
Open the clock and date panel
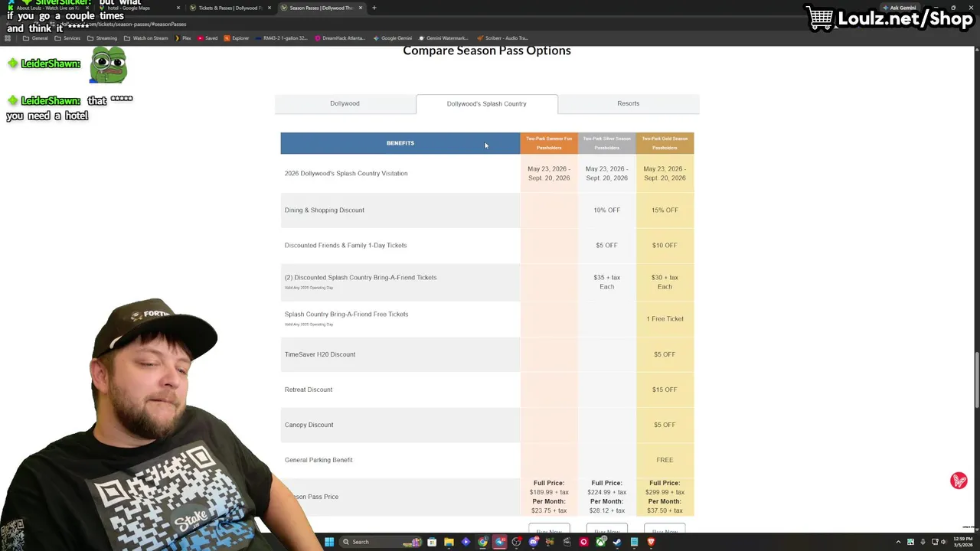click(x=963, y=542)
